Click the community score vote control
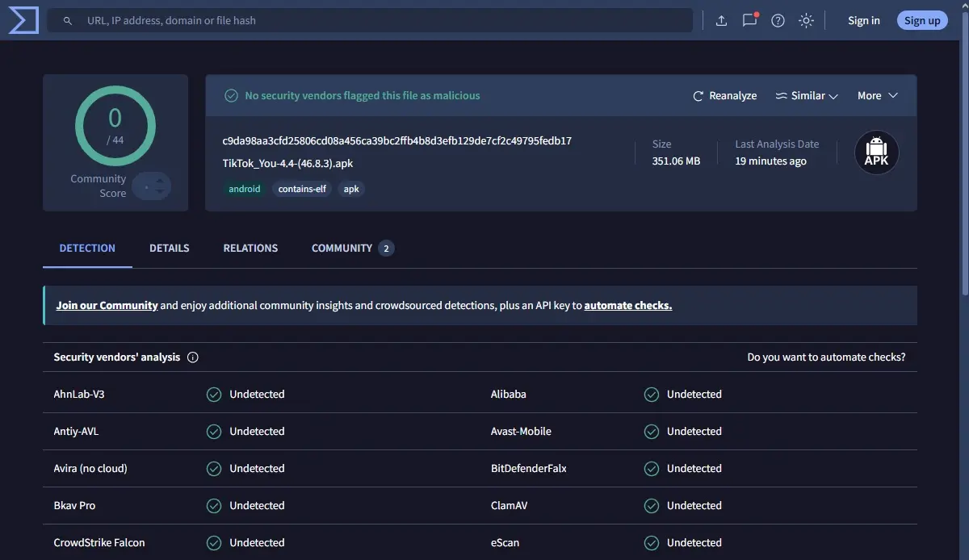Screen dimensions: 969x560 [152, 186]
